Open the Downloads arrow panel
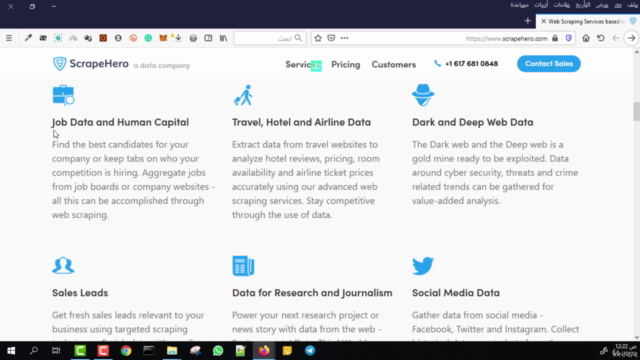640x360 pixels. 178,38
